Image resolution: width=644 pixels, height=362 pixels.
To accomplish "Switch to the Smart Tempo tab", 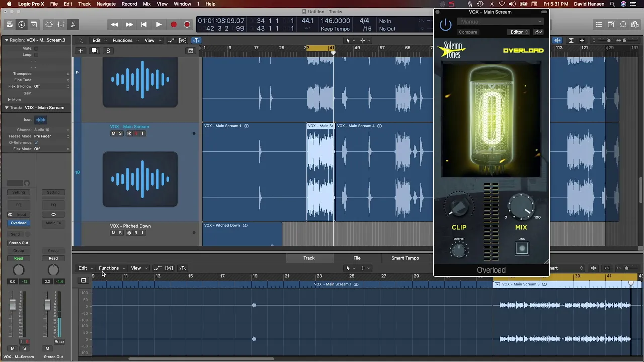I will coord(405,258).
